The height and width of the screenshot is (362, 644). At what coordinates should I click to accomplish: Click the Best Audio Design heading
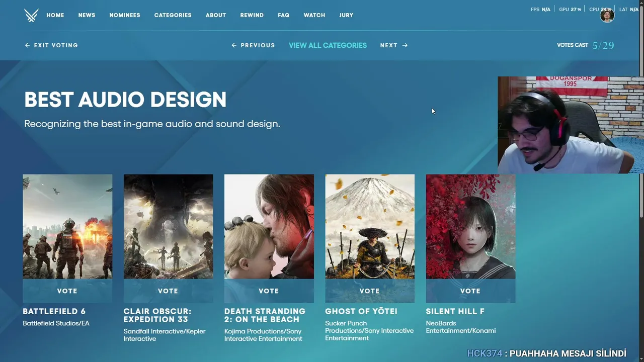point(125,100)
